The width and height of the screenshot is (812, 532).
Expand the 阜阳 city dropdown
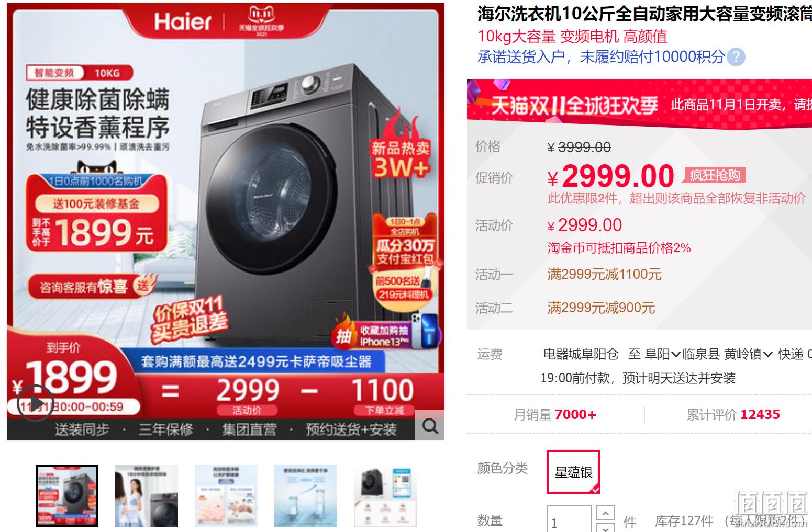[662, 355]
